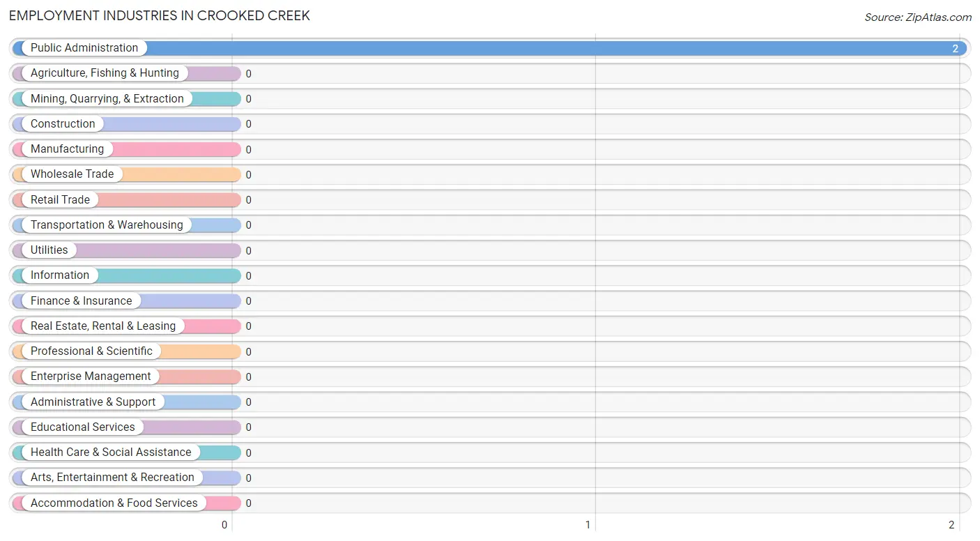This screenshot has width=980, height=541.
Task: Click the 0 value beside Construction bar
Action: coord(248,124)
